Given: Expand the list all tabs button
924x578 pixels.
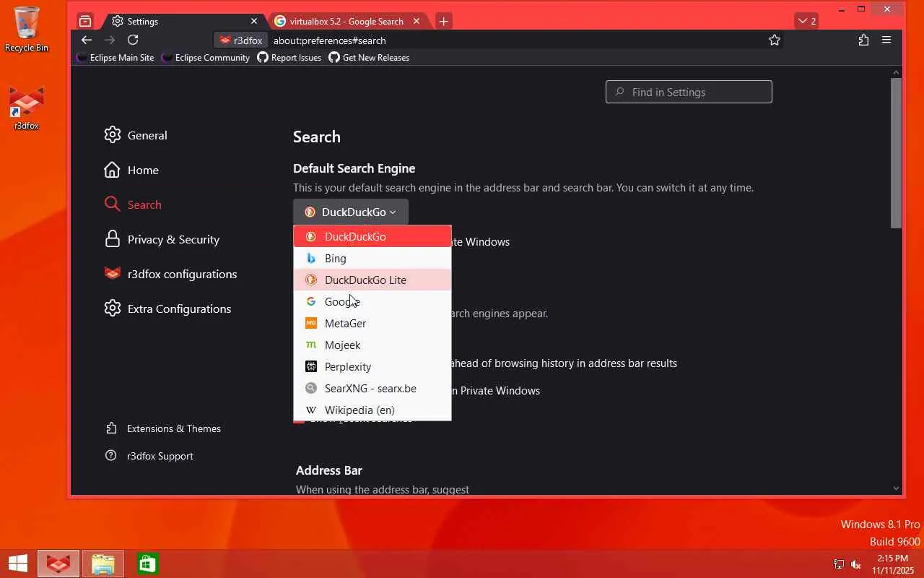Looking at the screenshot, I should 806,21.
